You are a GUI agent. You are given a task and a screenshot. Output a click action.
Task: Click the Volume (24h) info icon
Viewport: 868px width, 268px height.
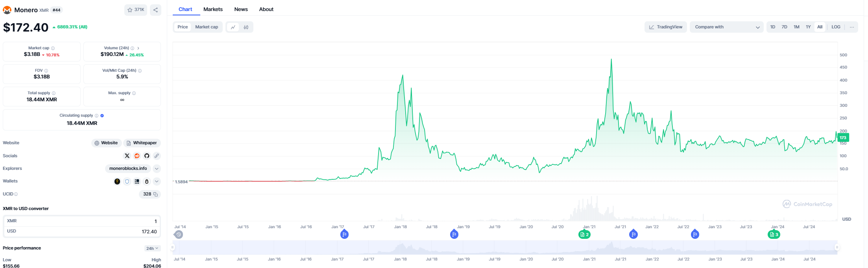pos(133,48)
